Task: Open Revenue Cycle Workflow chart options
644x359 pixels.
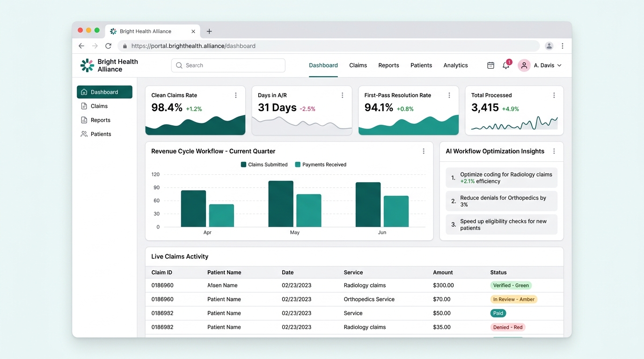Action: click(x=424, y=151)
